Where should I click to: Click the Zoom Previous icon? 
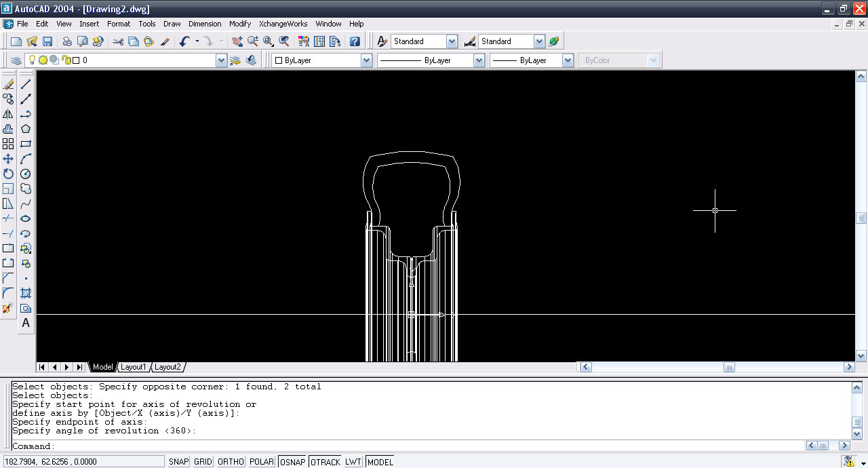click(x=283, y=41)
